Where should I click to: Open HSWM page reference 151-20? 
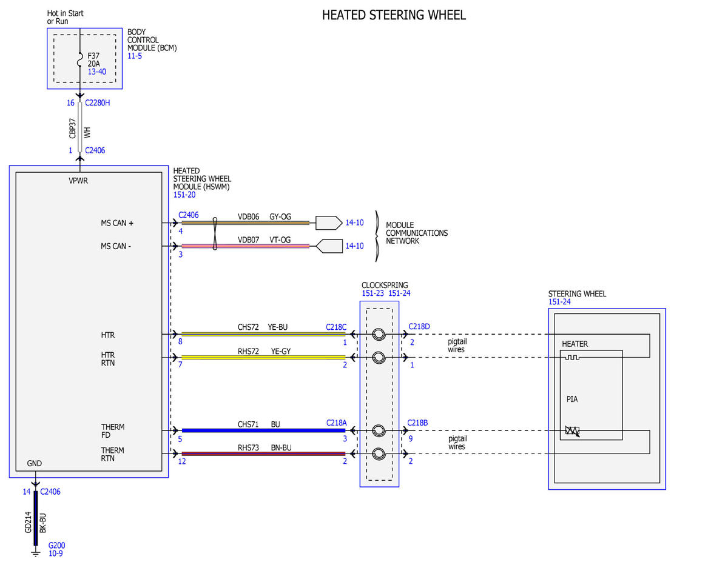coord(184,195)
